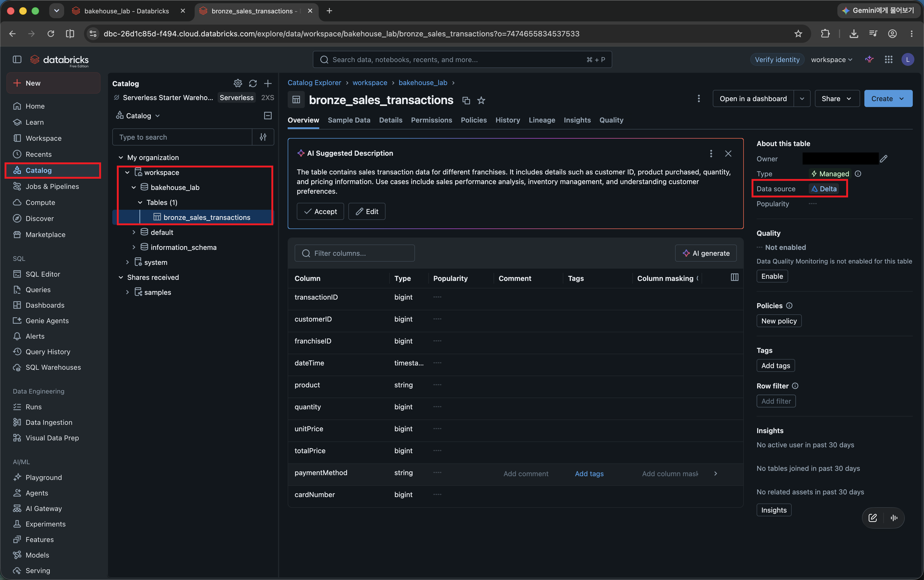Copy the table name bronze_sales_transactions
Viewport: 924px width, 580px height.
click(466, 101)
